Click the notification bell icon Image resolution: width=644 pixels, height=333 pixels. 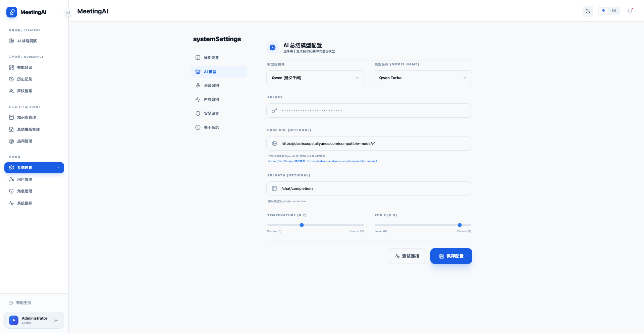630,11
